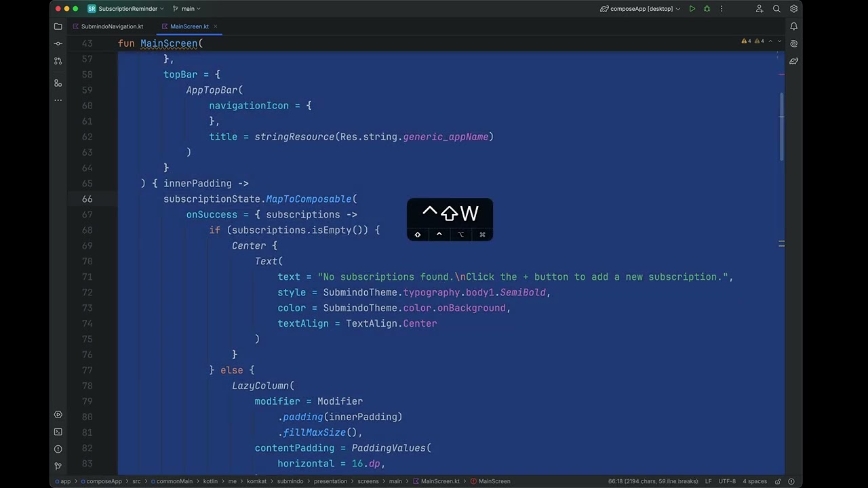Click line number 66 in gutter
This screenshot has width=868, height=488.
(87, 199)
